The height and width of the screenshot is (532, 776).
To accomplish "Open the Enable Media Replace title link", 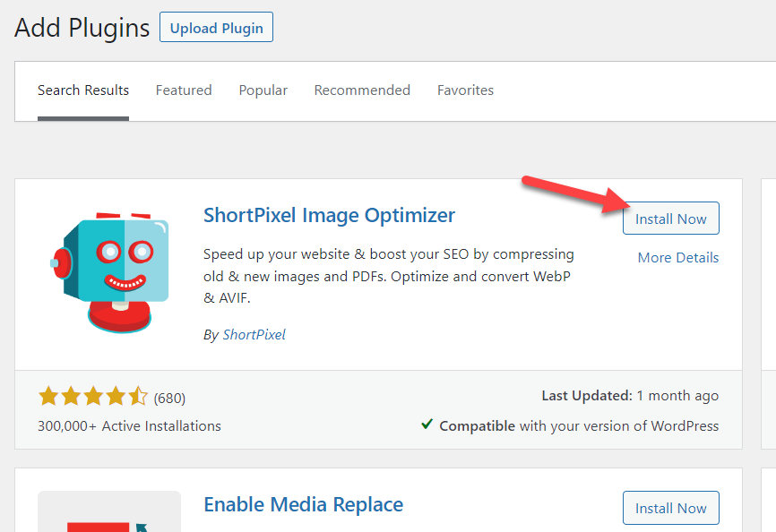I will [304, 505].
